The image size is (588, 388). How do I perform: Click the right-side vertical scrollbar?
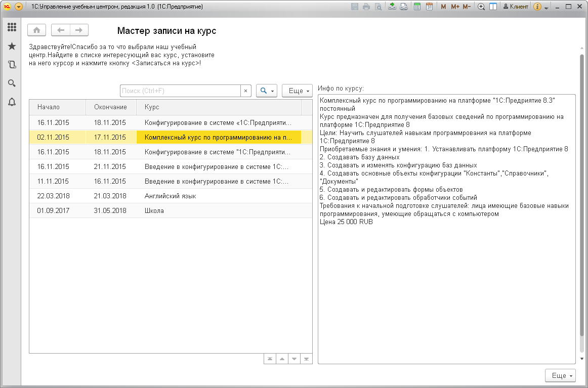582,202
